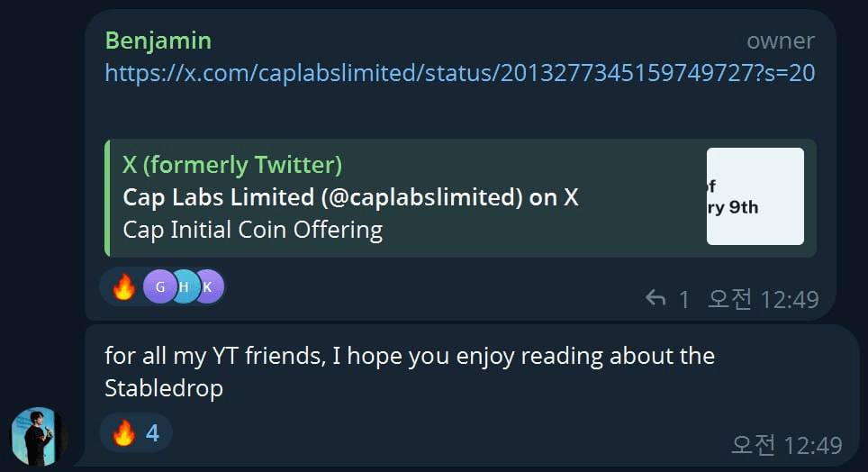The height and width of the screenshot is (472, 868).
Task: Click the 오전 12:49 timestamp on the link message
Action: click(763, 299)
